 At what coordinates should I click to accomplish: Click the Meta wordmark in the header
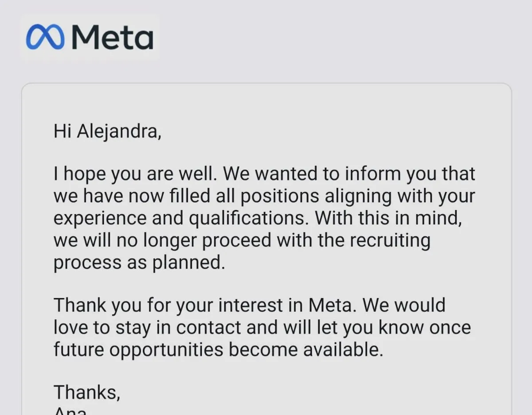tap(112, 37)
